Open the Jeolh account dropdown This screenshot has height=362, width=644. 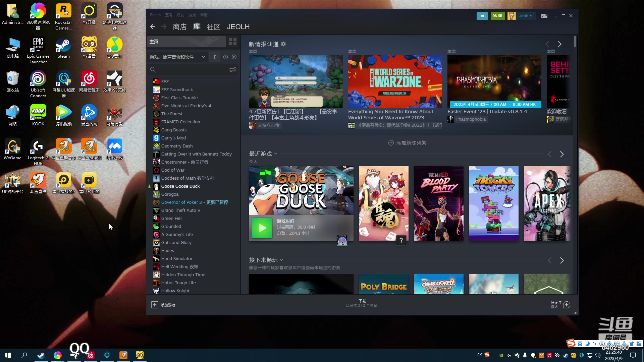pyautogui.click(x=526, y=16)
